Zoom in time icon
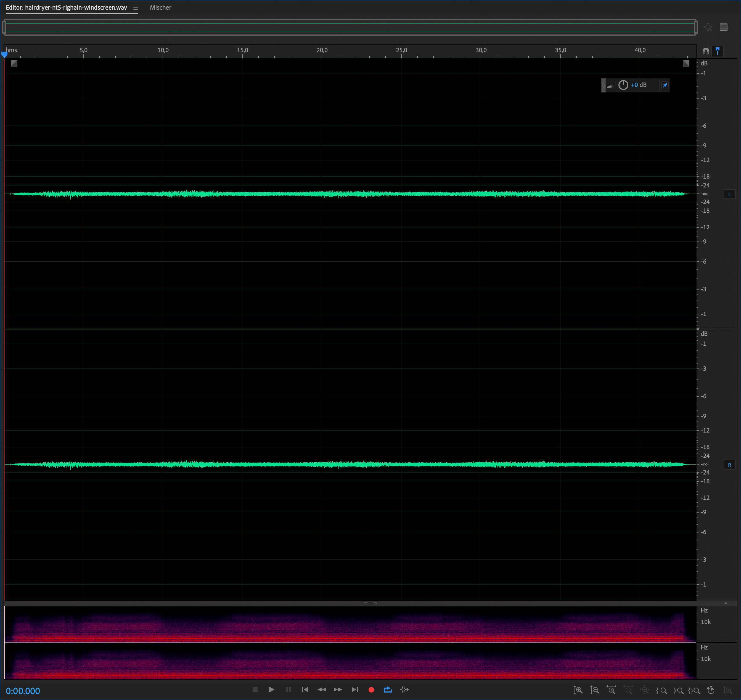Image resolution: width=741 pixels, height=700 pixels. click(x=611, y=690)
